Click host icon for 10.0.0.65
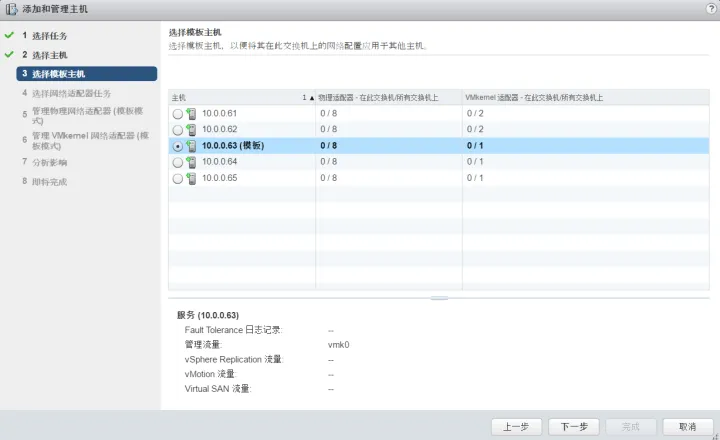The image size is (720, 440). pyautogui.click(x=191, y=178)
